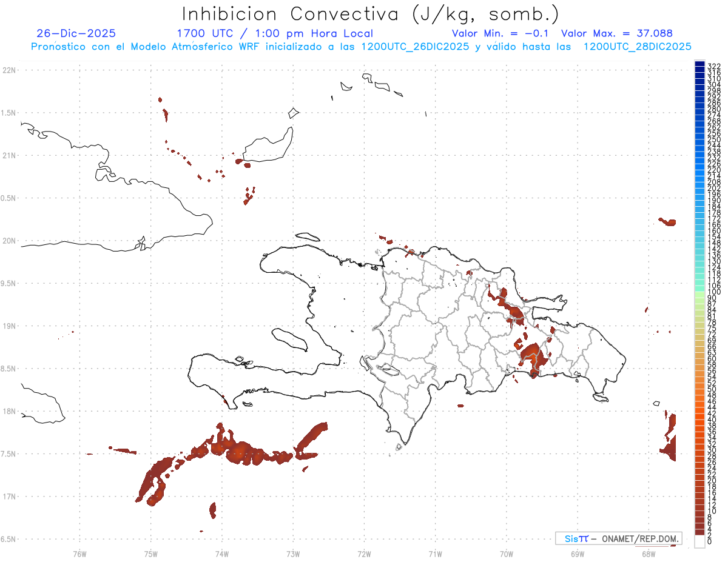Click the 72W longitude label
Image resolution: width=728 pixels, height=562 pixels.
point(364,554)
